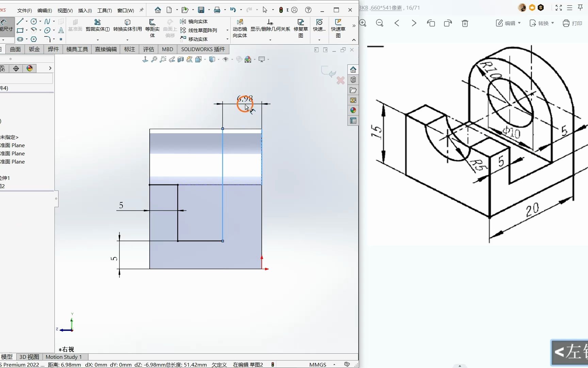The width and height of the screenshot is (588, 368).
Task: Select the Line sketch tool
Action: coord(20,21)
